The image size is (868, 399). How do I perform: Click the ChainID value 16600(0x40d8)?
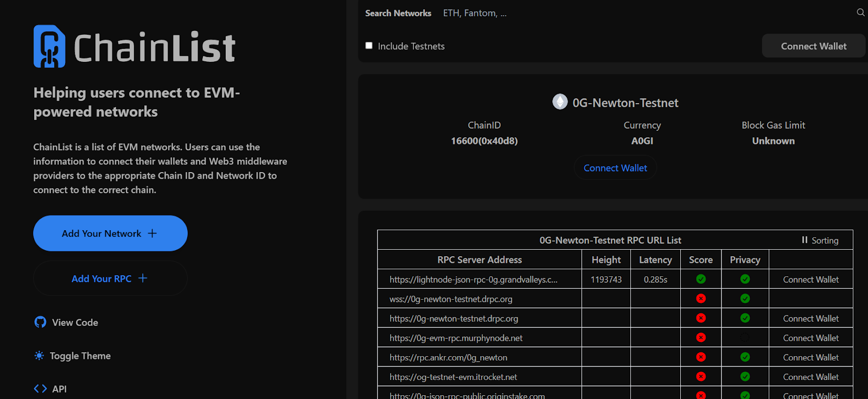tap(484, 141)
